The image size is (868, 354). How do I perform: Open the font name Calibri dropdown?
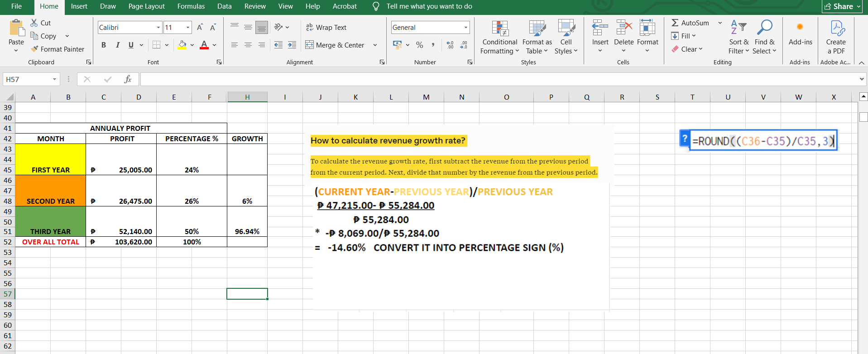tap(158, 28)
